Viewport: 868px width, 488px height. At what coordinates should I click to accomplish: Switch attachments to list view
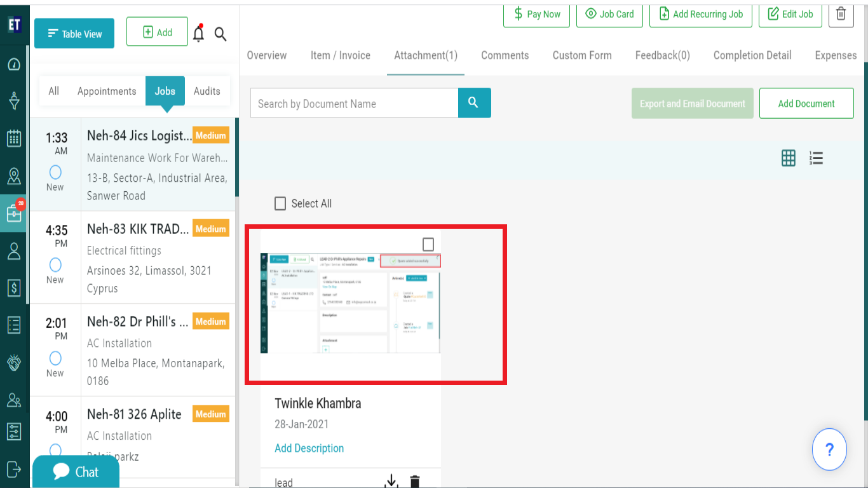pyautogui.click(x=817, y=158)
